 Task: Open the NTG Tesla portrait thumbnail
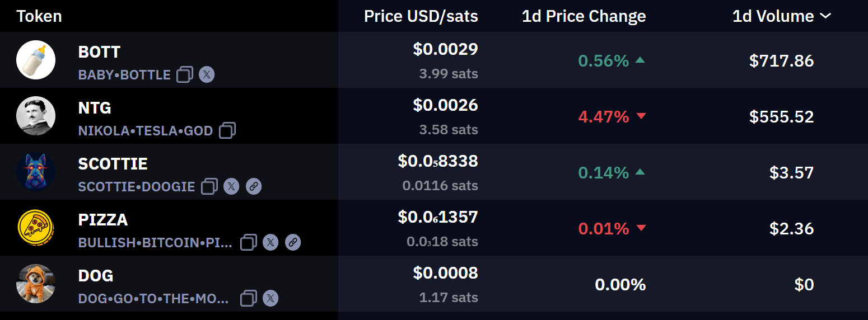click(x=36, y=116)
